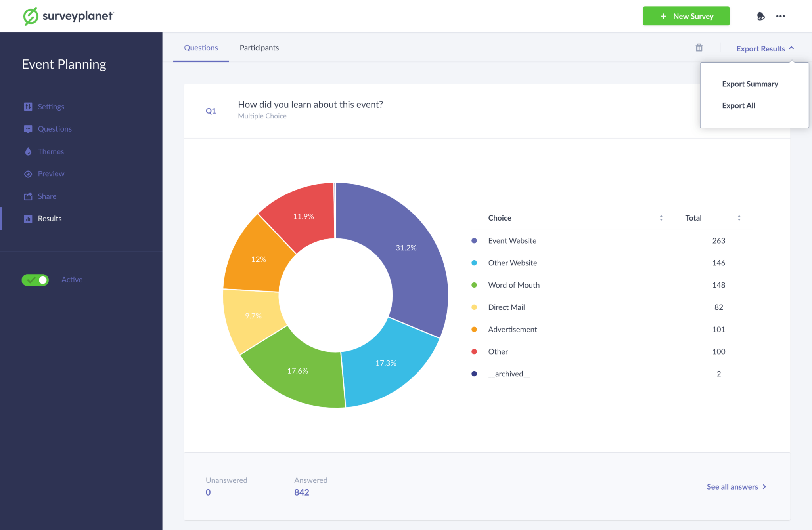Select the Participants tab

click(259, 47)
